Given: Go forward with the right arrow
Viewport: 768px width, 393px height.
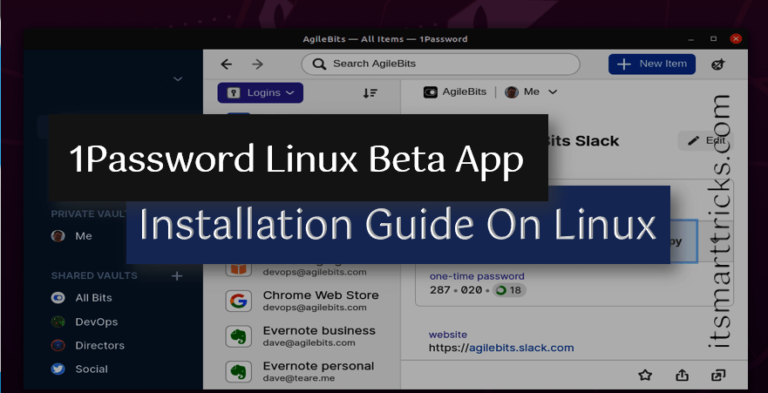Looking at the screenshot, I should (x=258, y=64).
